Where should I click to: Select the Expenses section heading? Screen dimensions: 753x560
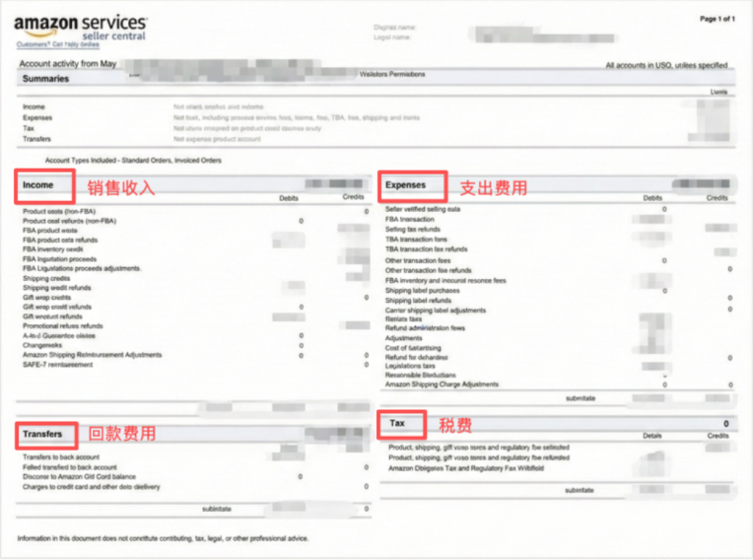pos(405,184)
